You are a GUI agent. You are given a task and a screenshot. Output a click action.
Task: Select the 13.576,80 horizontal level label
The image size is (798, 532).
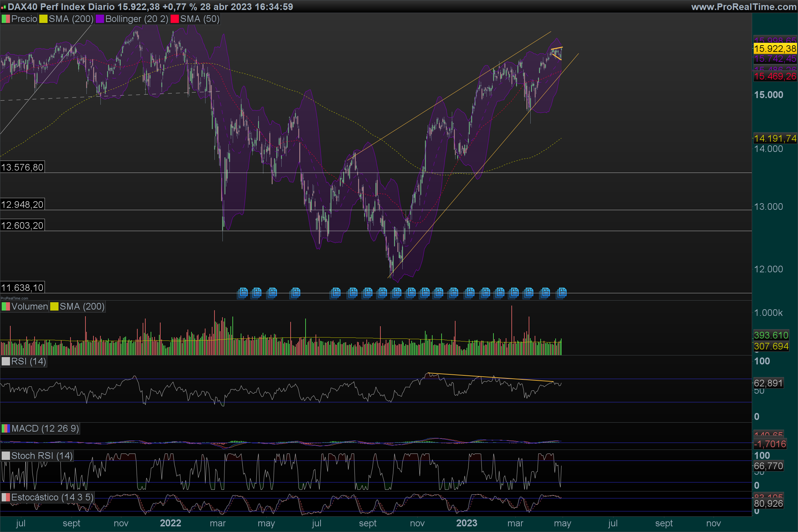coord(22,167)
